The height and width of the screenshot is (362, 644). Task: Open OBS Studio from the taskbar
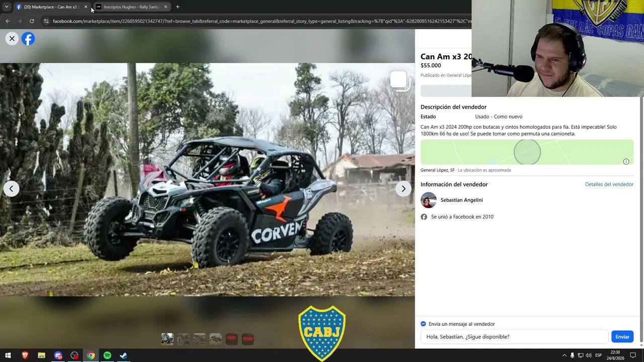point(74,355)
